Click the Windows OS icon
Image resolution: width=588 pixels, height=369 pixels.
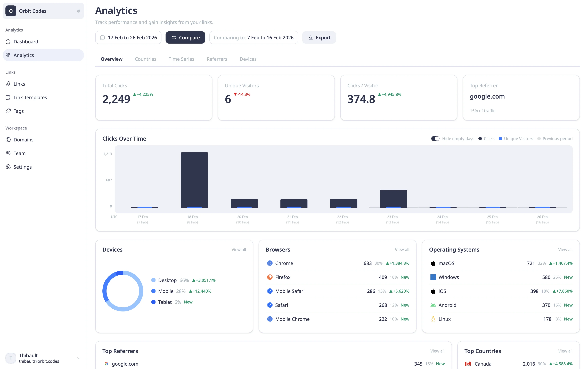pyautogui.click(x=433, y=277)
